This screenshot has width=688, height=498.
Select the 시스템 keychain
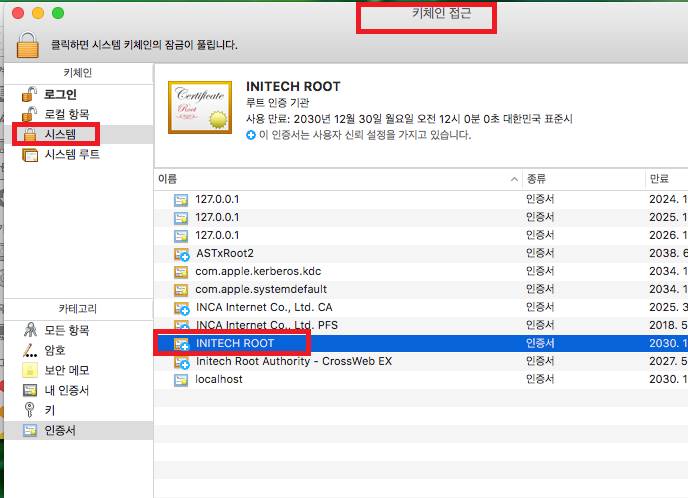tap(62, 134)
